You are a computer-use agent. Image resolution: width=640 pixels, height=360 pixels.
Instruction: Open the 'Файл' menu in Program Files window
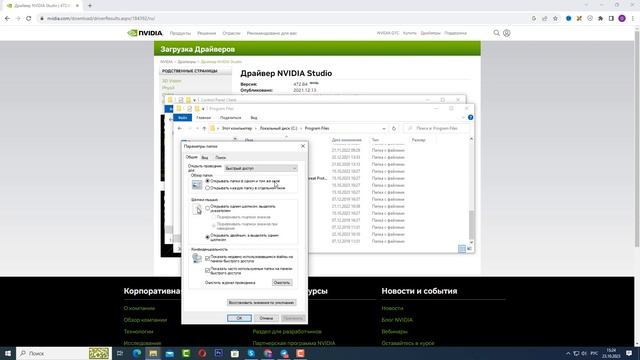pyautogui.click(x=182, y=118)
